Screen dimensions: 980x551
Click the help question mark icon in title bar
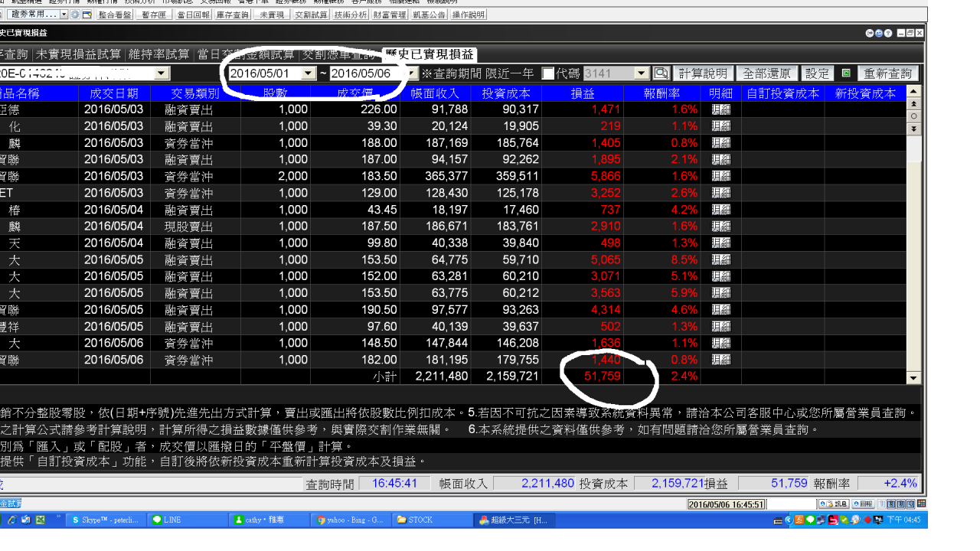887,33
